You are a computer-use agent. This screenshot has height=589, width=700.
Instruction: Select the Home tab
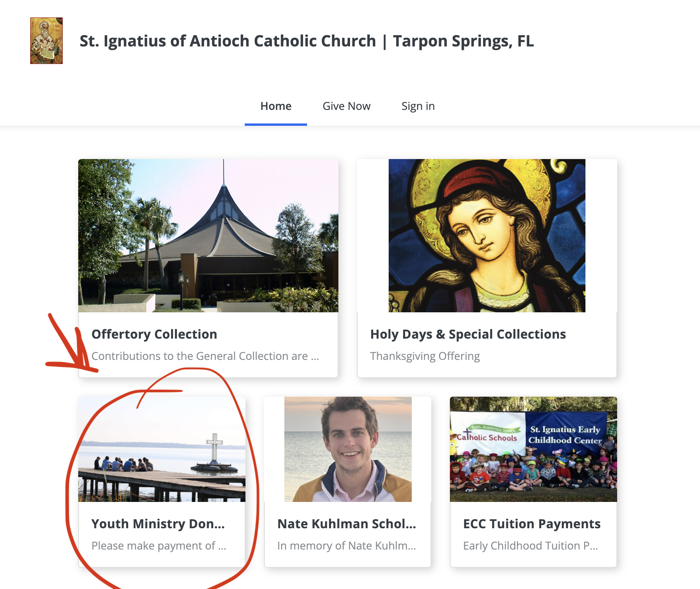[276, 106]
